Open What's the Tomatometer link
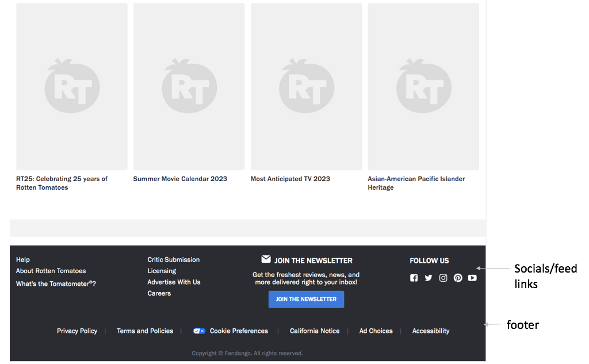This screenshot has width=589, height=364. point(56,283)
